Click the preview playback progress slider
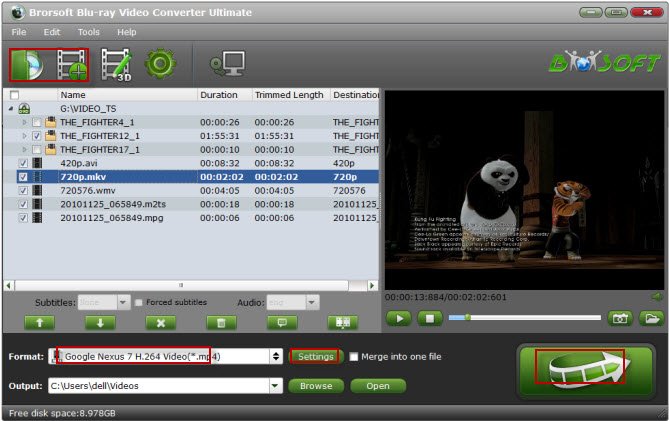 (x=525, y=318)
